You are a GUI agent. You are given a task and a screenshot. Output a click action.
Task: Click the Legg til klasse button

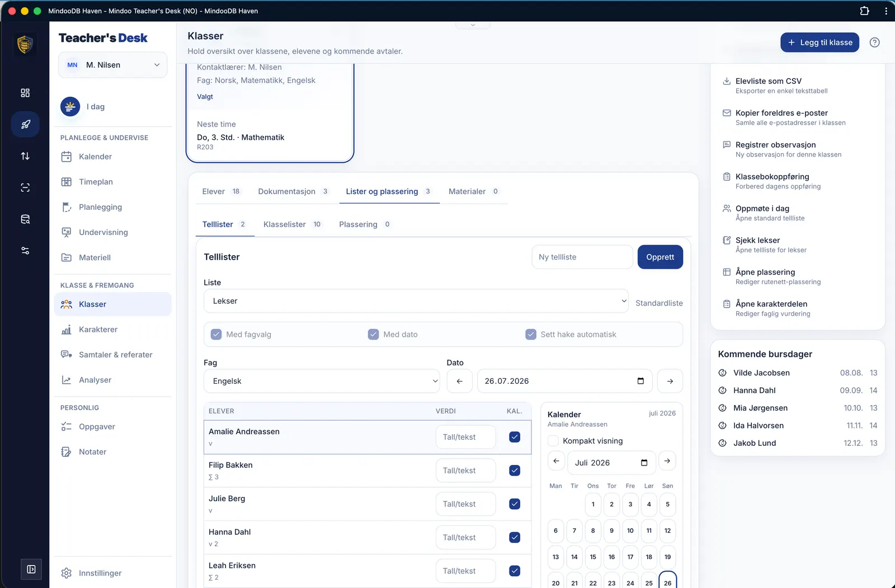(x=819, y=43)
